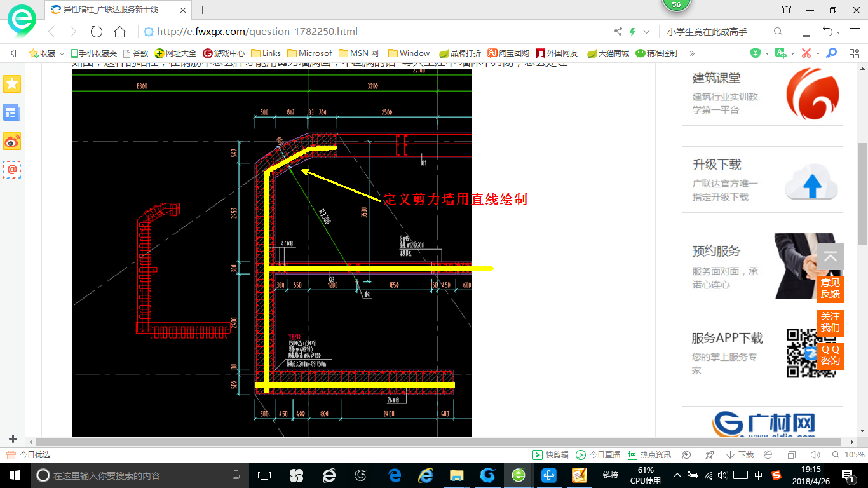Click the scroll-to-top arrow button
This screenshot has width=868, height=488.
click(x=831, y=257)
